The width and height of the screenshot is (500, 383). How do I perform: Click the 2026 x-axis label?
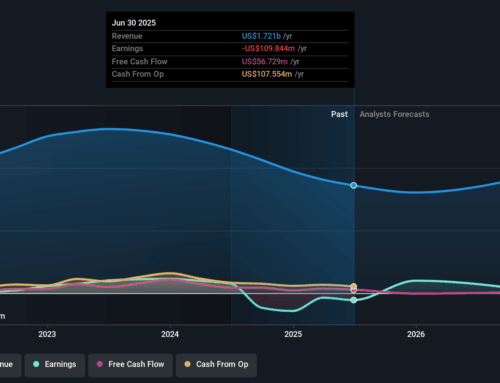pyautogui.click(x=416, y=334)
